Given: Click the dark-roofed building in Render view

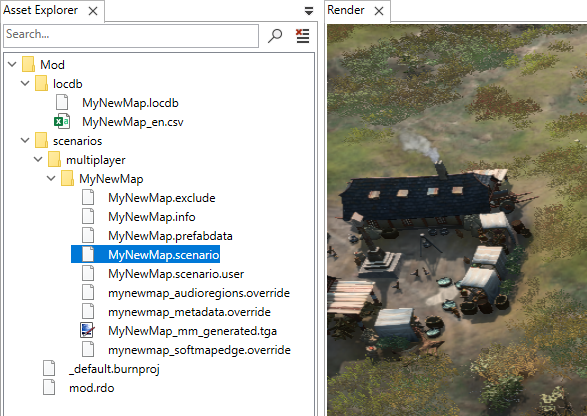Looking at the screenshot, I should tap(419, 198).
